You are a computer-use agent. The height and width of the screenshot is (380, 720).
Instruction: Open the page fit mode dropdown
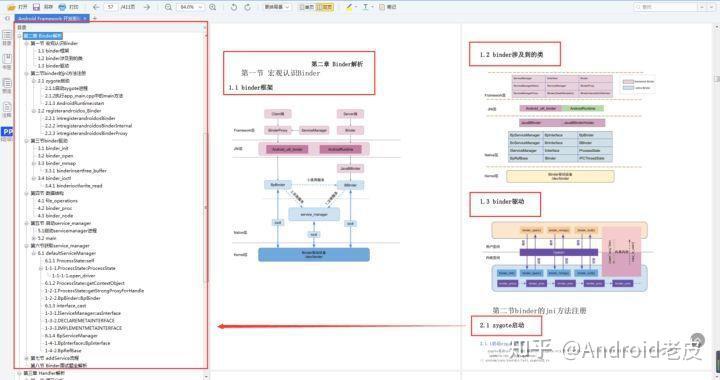(x=277, y=7)
